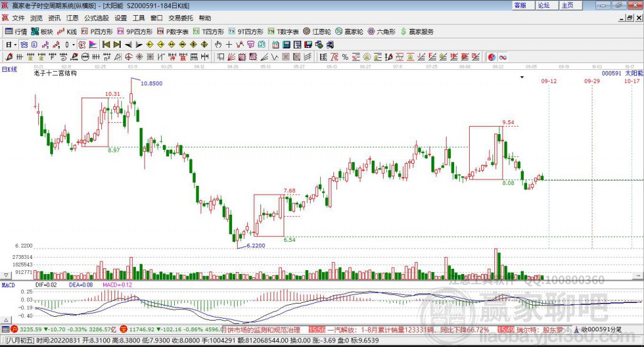Open the P数字表 number table
This screenshot has height=347, width=644.
coord(173,31)
